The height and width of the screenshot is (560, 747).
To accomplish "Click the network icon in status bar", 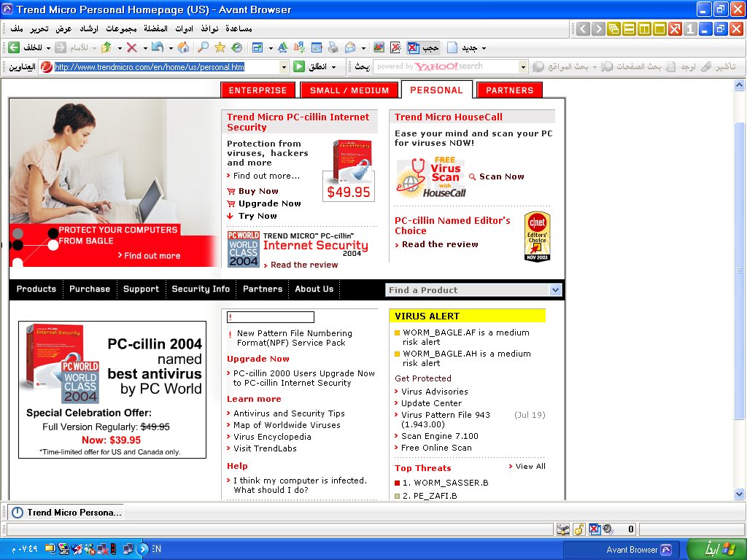I will click(x=563, y=529).
